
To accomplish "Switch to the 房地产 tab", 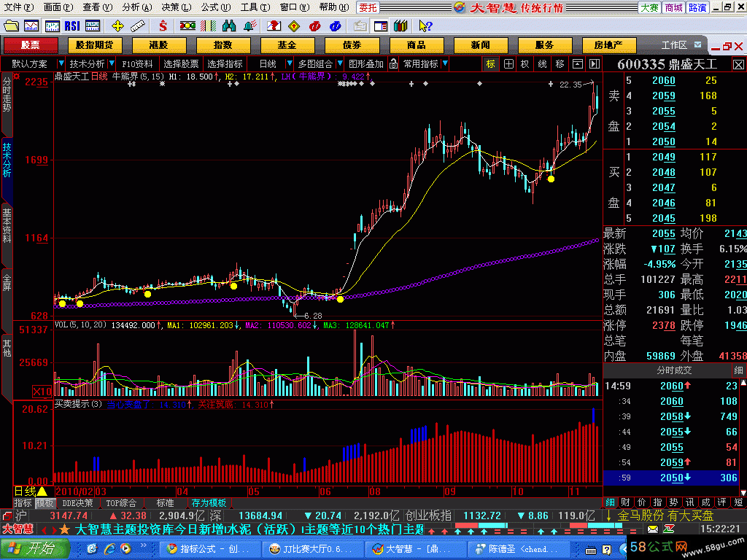I will click(x=609, y=45).
